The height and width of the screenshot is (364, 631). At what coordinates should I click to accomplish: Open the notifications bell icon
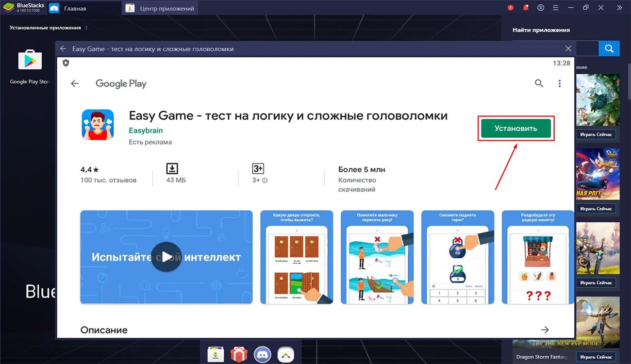(x=525, y=8)
